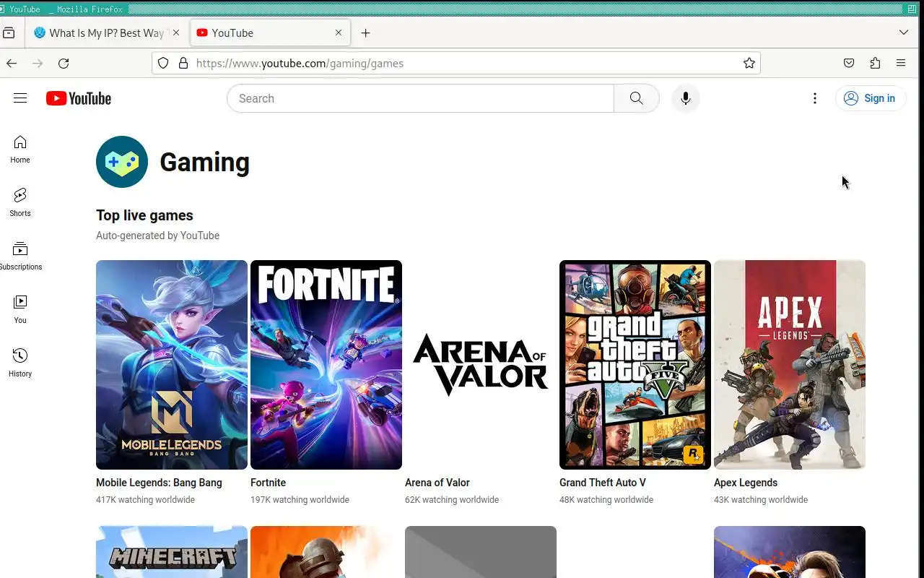
Task: Open Shorts in the sidebar
Action: [x=20, y=203]
